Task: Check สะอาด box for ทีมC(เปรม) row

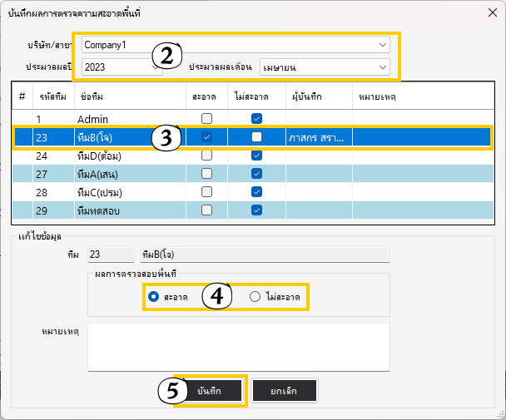Action: 206,192
